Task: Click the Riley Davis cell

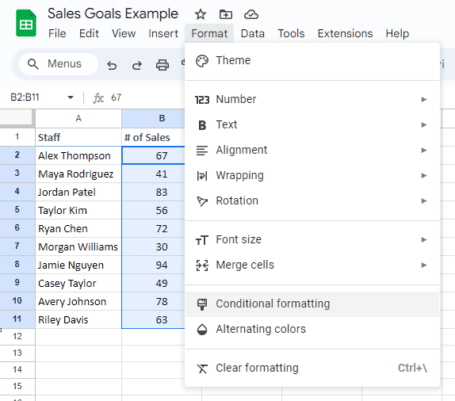Action: [x=78, y=320]
